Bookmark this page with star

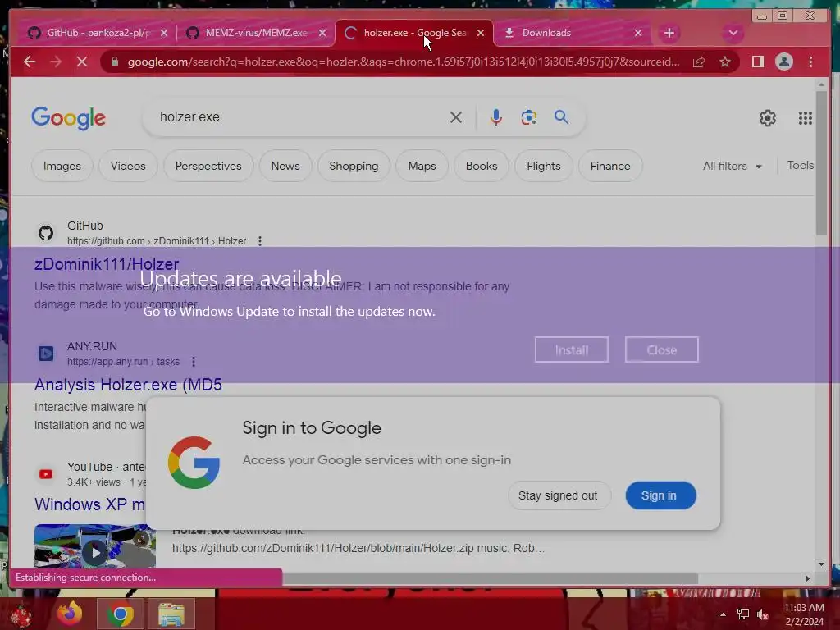(x=725, y=62)
